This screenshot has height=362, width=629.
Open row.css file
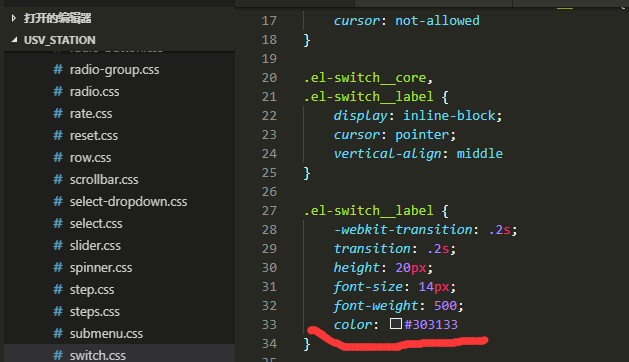(x=90, y=158)
